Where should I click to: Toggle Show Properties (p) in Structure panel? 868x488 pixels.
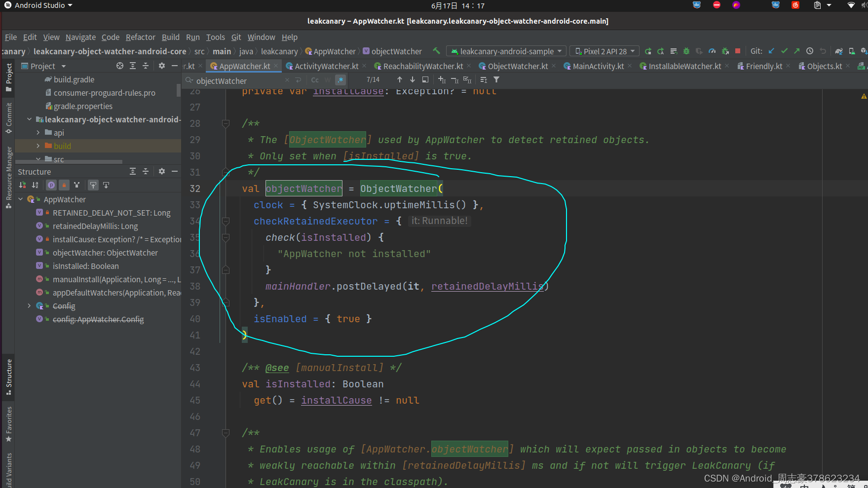point(51,185)
